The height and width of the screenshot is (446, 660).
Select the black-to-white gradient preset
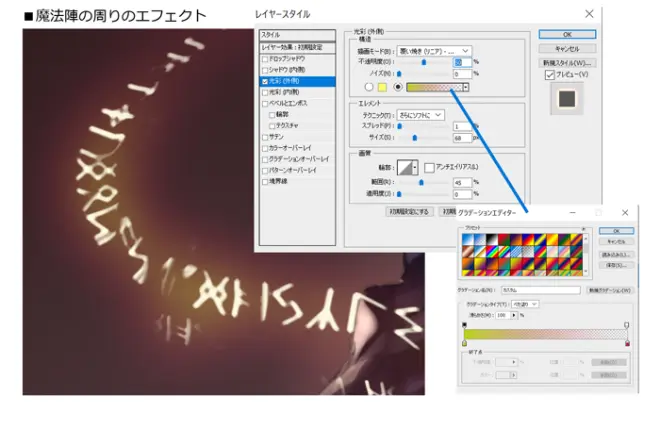(492, 240)
